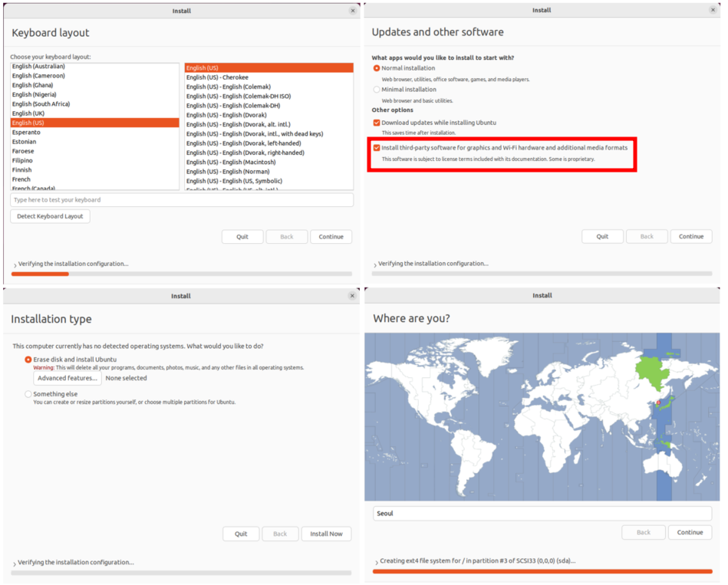Click Continue in Keyboard layout window

click(x=331, y=237)
